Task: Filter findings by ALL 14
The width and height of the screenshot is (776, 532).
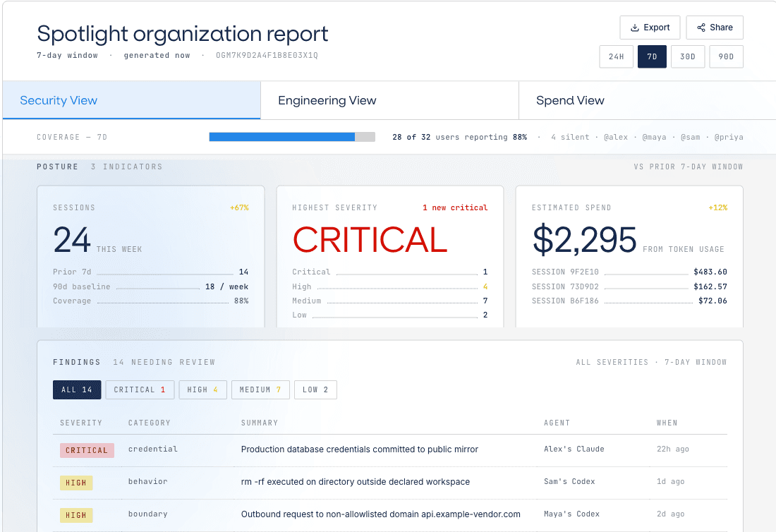Action: pyautogui.click(x=77, y=390)
